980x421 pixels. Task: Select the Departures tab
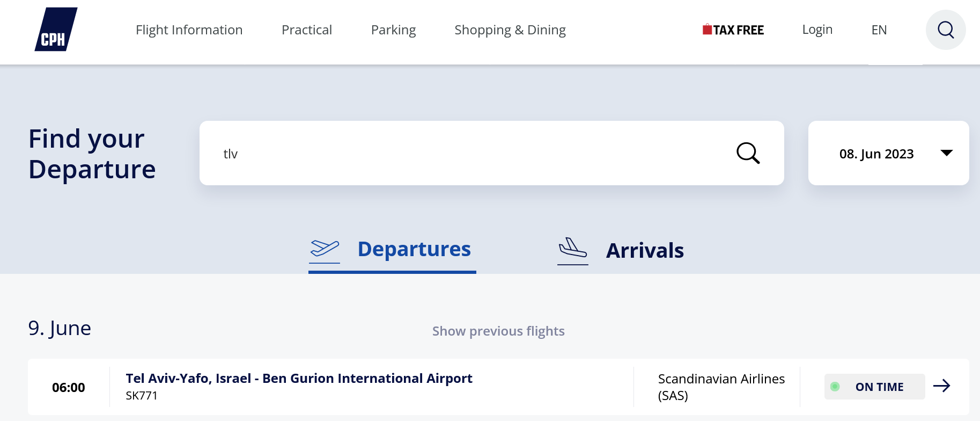click(x=414, y=250)
